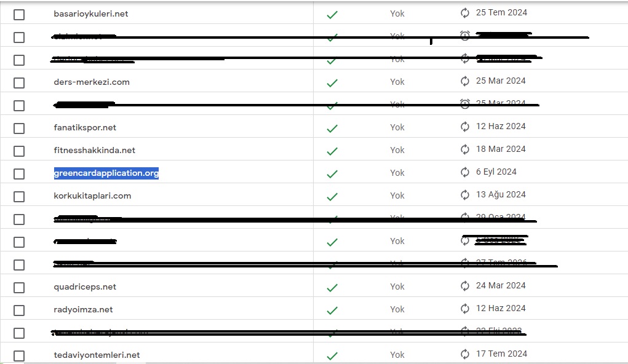The height and width of the screenshot is (364, 628).
Task: Click the korkukitaplari.com domain name
Action: 92,196
